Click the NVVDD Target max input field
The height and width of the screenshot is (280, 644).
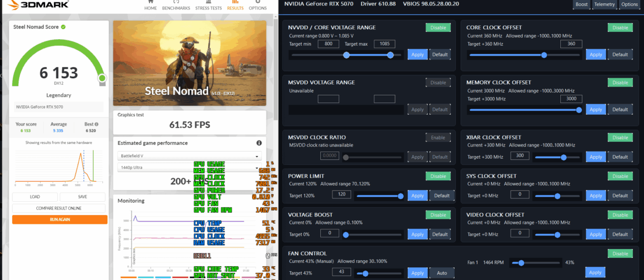(x=384, y=44)
